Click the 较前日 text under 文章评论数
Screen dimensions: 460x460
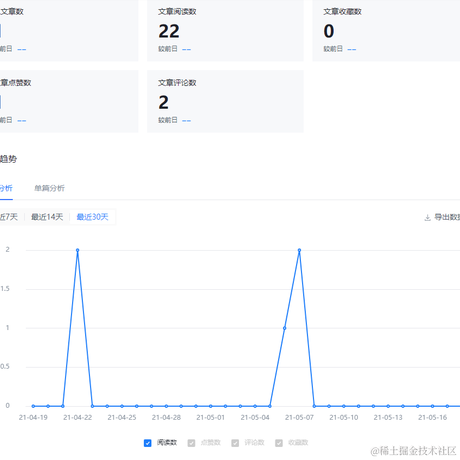coord(168,120)
